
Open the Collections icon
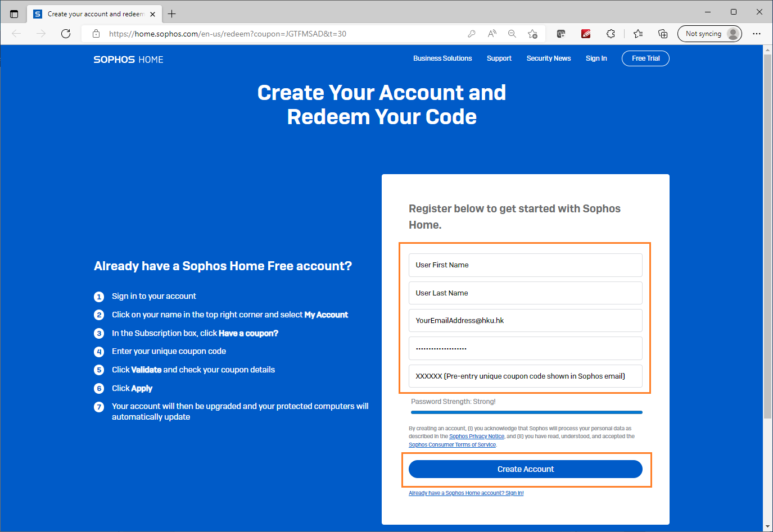(663, 34)
